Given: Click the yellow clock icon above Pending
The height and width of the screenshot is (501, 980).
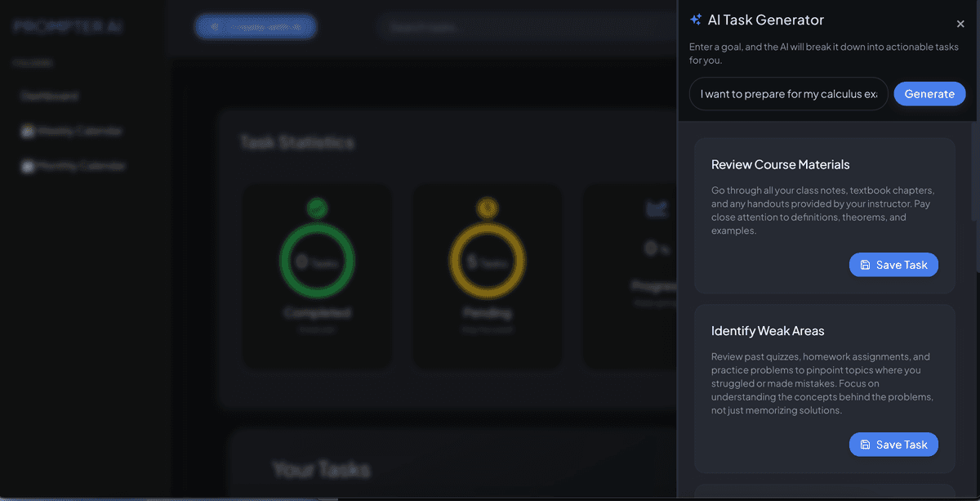Looking at the screenshot, I should coord(487,208).
